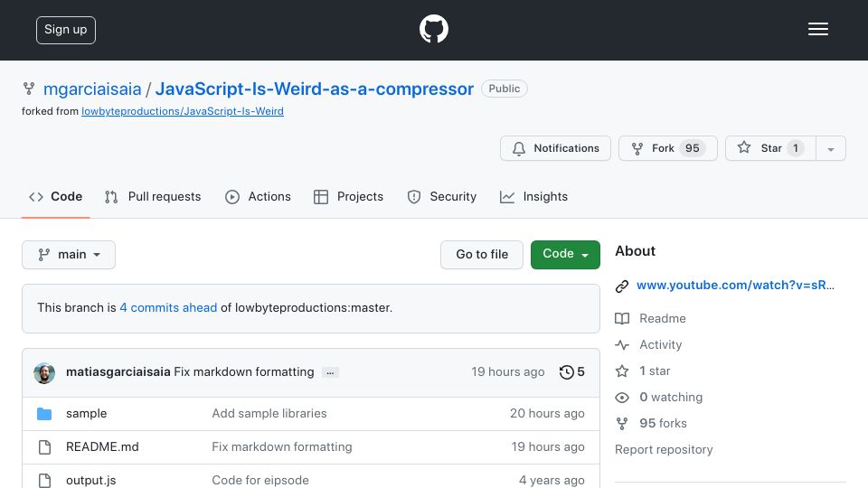Open the mgarciaisaia owner profile link
This screenshot has height=488, width=868.
pyautogui.click(x=92, y=89)
